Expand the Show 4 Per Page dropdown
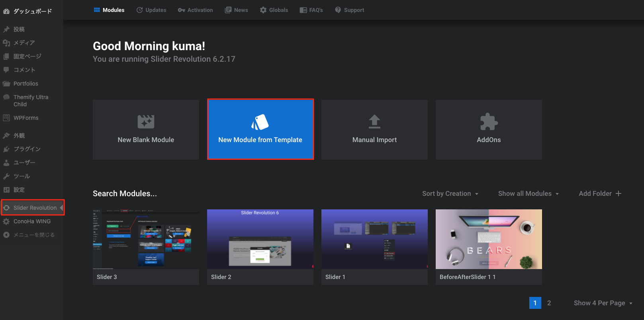Viewport: 644px width, 320px height. [603, 303]
